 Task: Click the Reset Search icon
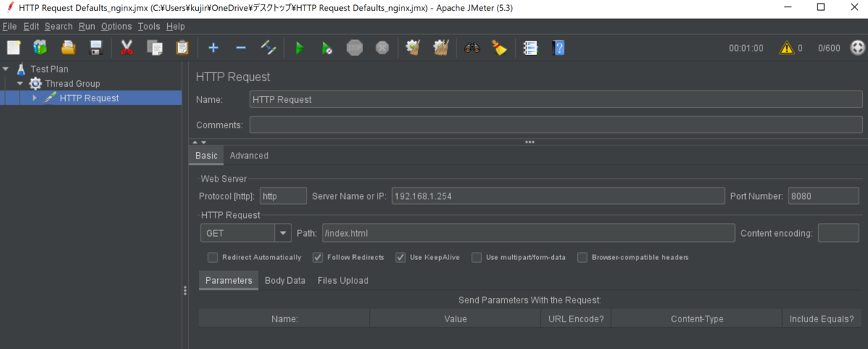(499, 48)
